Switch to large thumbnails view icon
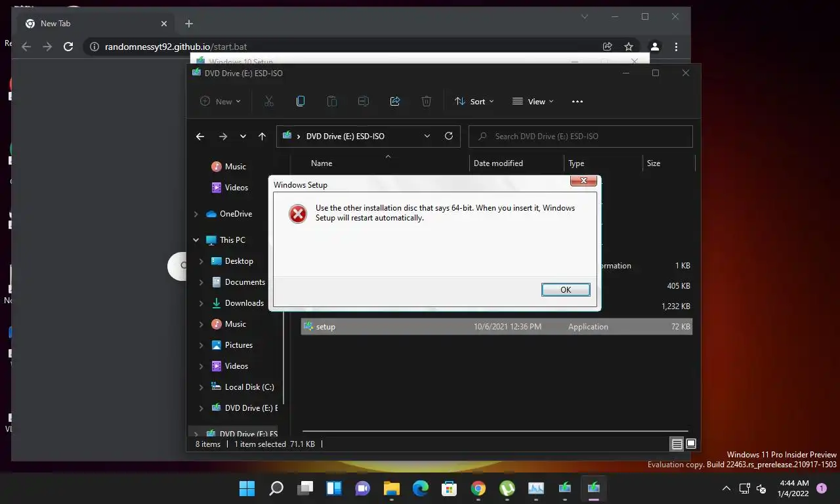The height and width of the screenshot is (504, 840). click(x=691, y=444)
